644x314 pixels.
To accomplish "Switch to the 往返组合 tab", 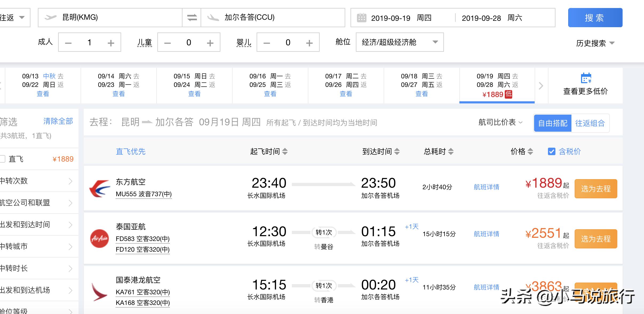I will 590,123.
